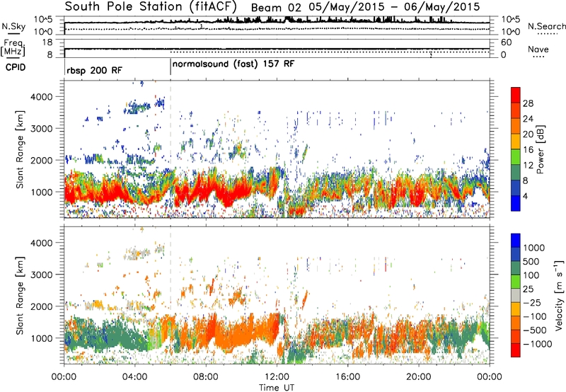Viewport: 566px width, 392px height.
Task: Select the Beam 02 label
Action: click(x=276, y=8)
